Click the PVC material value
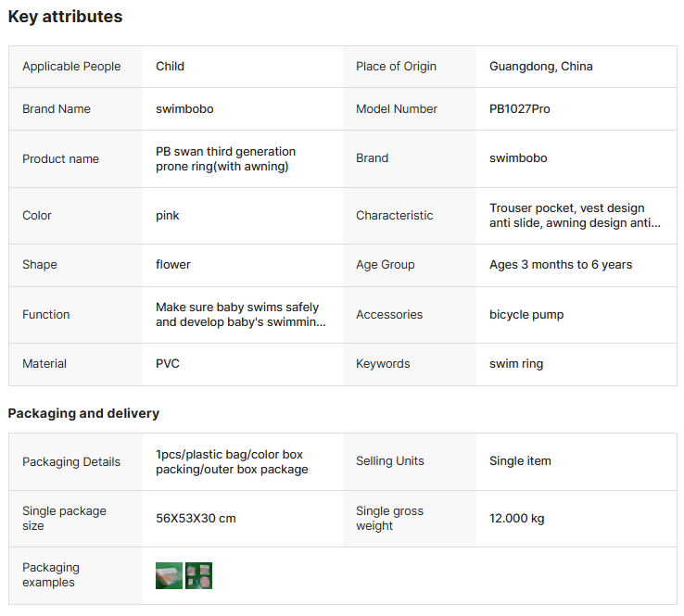Viewport: 684px width, 616px height. pyautogui.click(x=168, y=364)
